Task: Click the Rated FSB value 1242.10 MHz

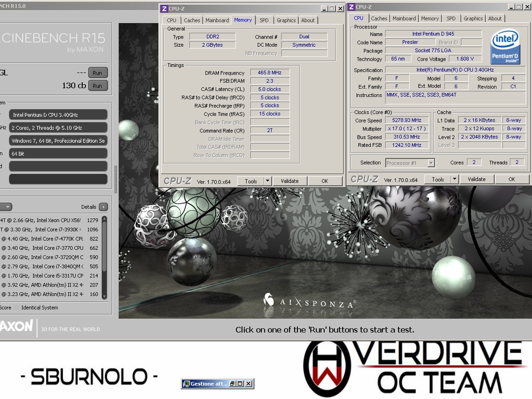Action: point(406,145)
